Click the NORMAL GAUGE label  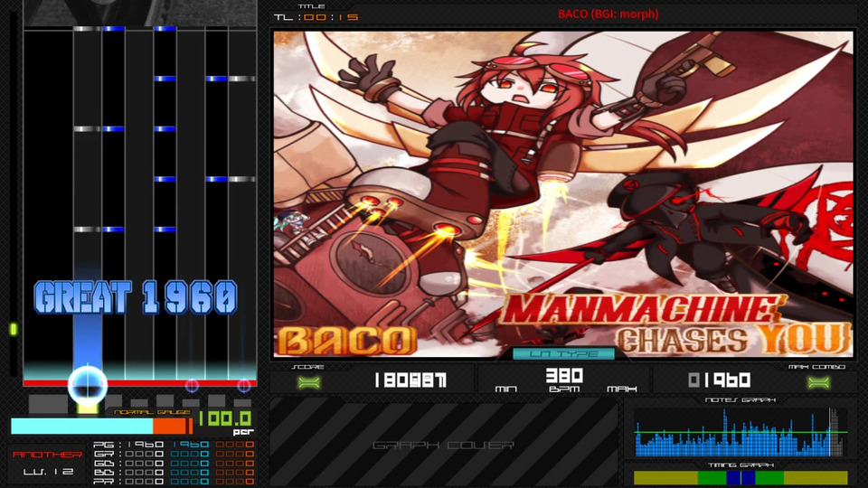[152, 412]
